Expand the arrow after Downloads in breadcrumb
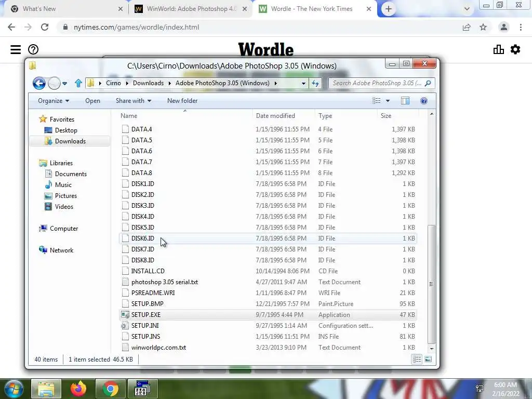The height and width of the screenshot is (399, 532). (x=169, y=83)
